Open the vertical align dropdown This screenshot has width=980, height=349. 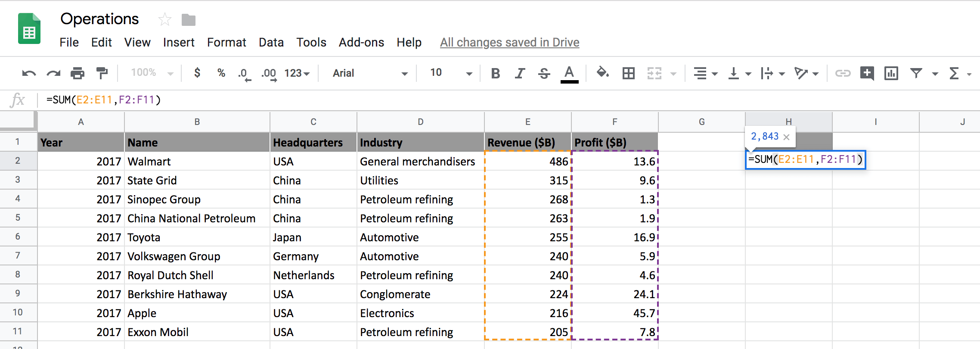point(739,74)
